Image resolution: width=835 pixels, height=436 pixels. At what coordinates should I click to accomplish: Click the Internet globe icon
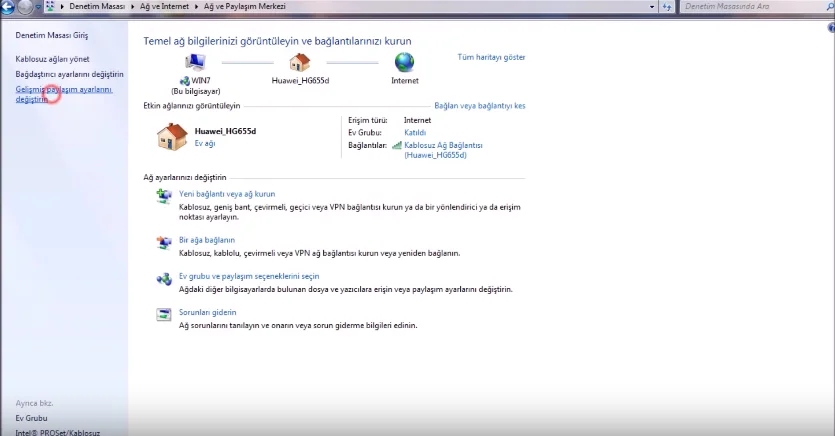coord(404,62)
